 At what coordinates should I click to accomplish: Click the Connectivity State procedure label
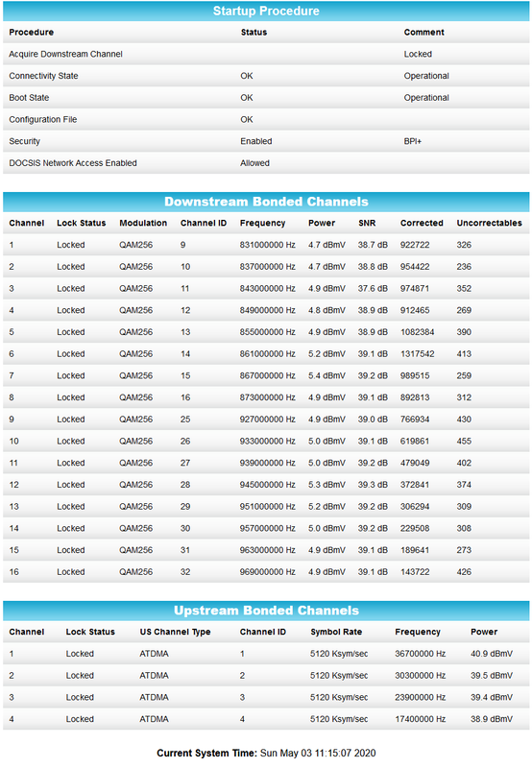43,76
